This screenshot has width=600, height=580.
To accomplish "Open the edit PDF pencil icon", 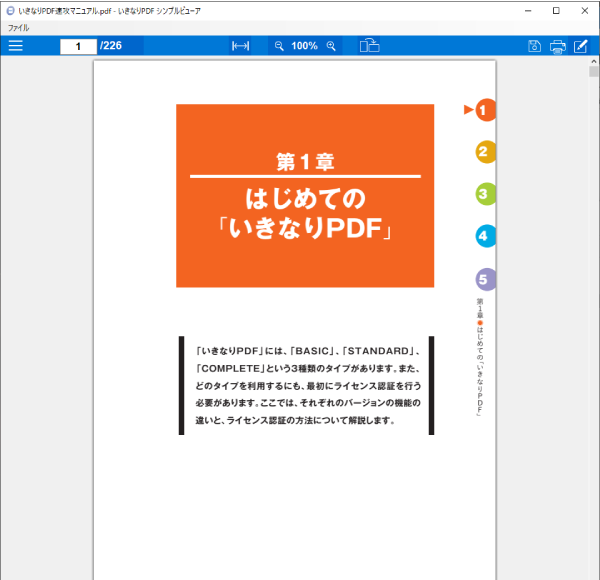I will pyautogui.click(x=580, y=46).
